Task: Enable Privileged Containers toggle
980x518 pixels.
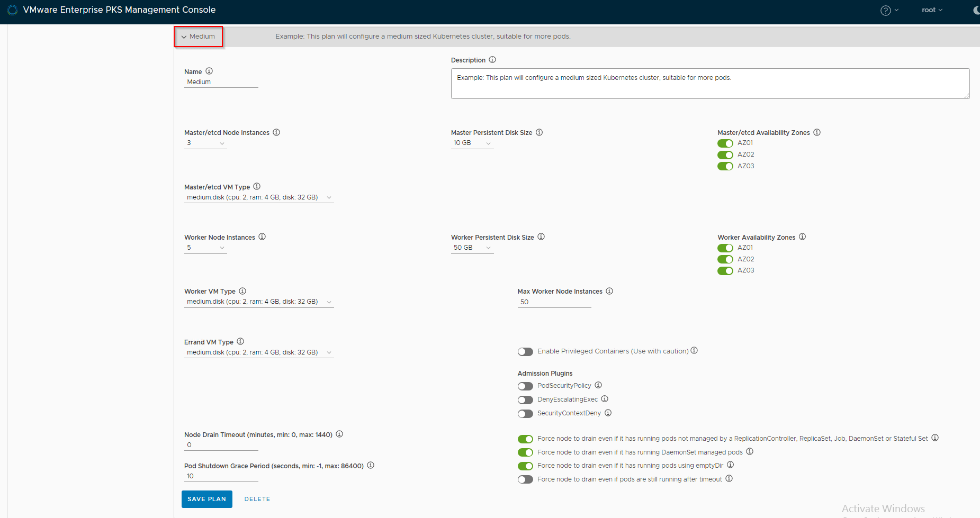Action: click(x=525, y=352)
